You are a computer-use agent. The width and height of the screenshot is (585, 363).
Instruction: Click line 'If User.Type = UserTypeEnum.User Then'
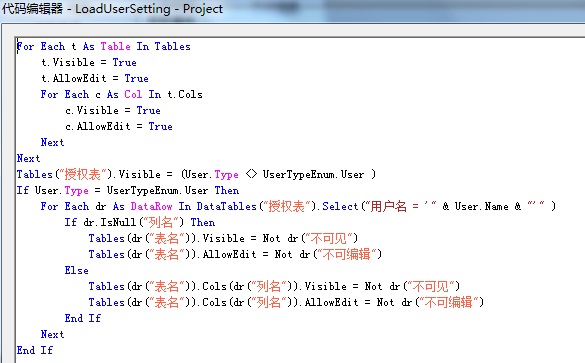click(x=128, y=191)
